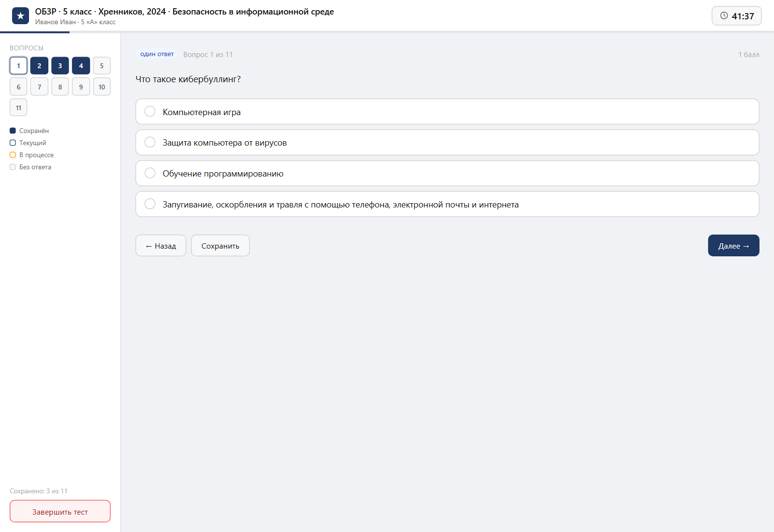Choose the answer starting with 'Запугивание, оскорбления'
The height and width of the screenshot is (532, 774).
click(x=447, y=205)
